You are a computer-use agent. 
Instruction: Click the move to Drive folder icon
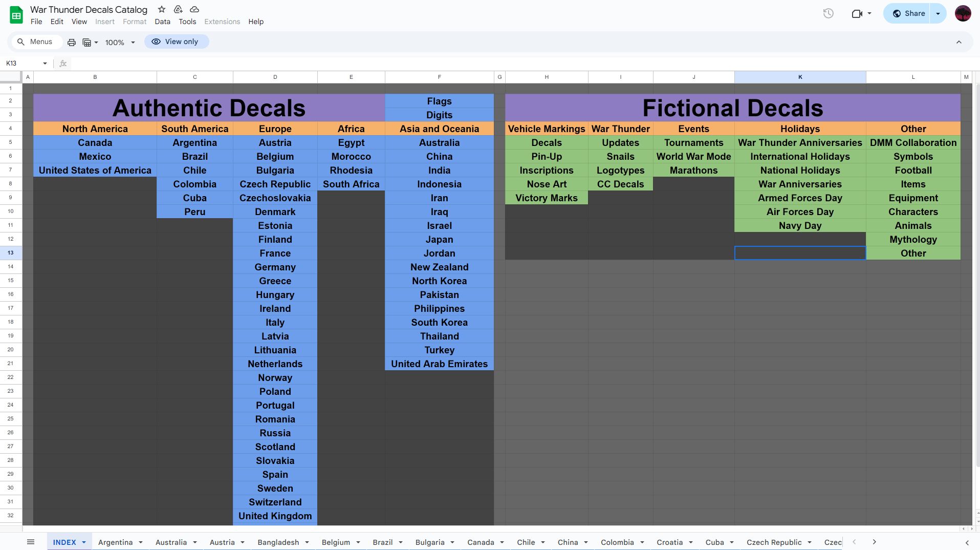coord(178,9)
